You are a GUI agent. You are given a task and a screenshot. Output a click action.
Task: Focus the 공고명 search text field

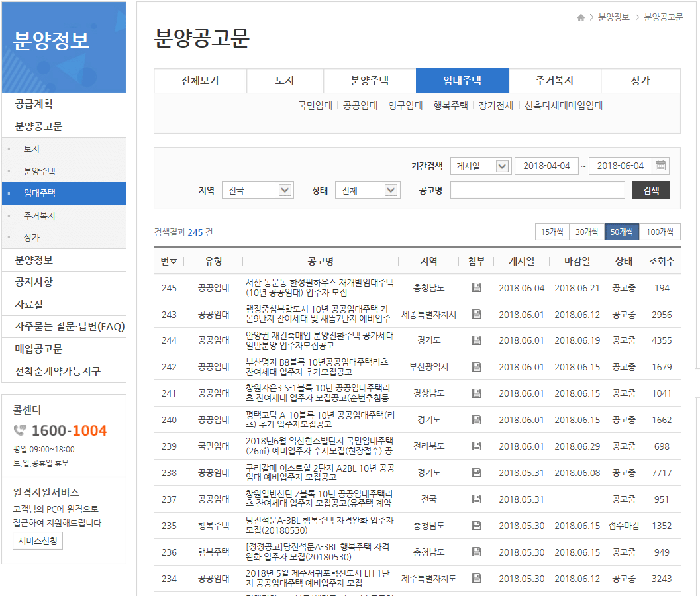coord(538,190)
